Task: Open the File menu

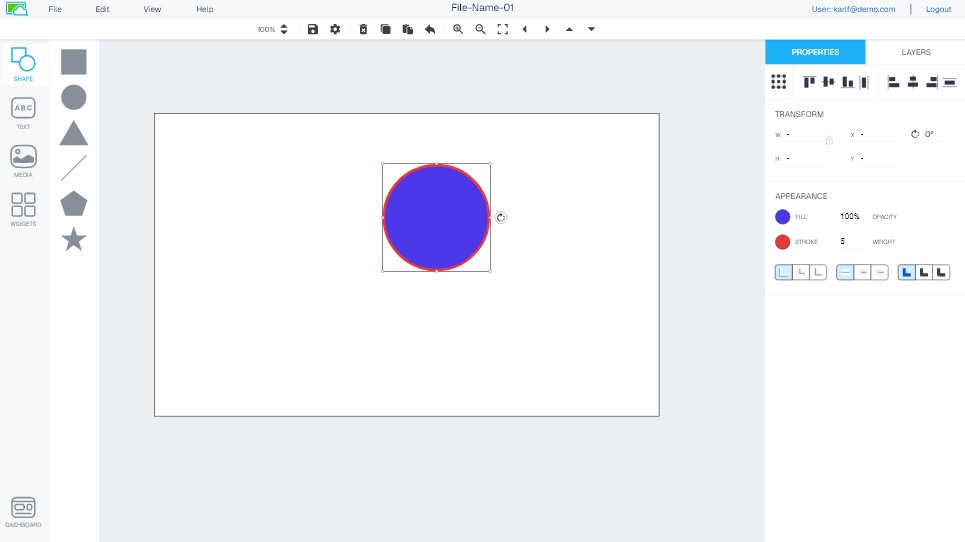Action: pos(55,9)
